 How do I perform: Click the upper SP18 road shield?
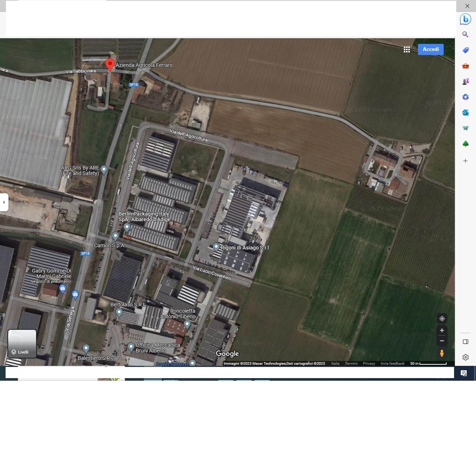pos(134,85)
